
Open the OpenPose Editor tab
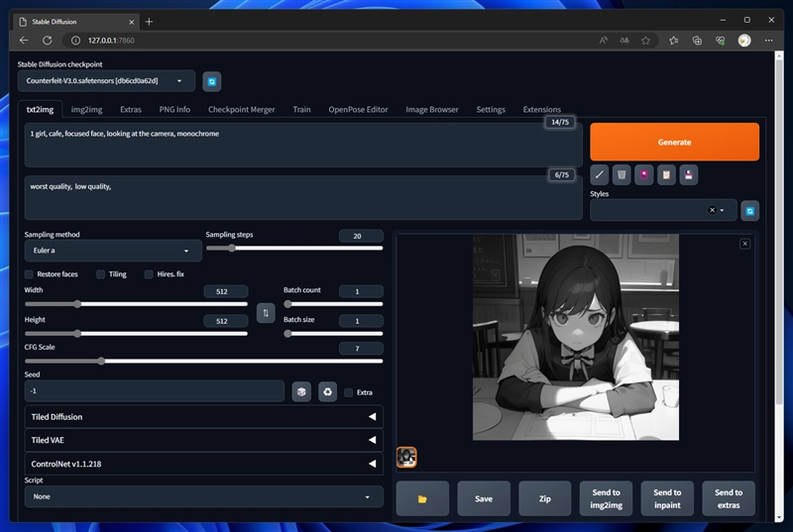(358, 110)
